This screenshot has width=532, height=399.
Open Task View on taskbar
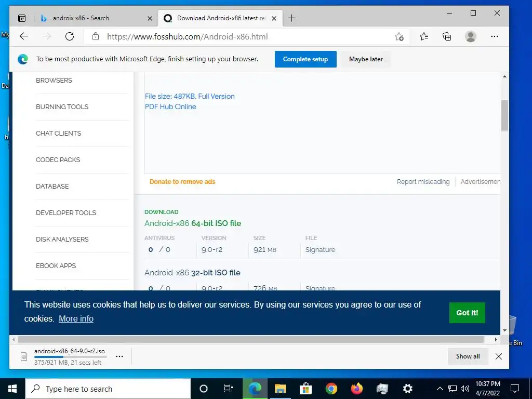coord(229,389)
